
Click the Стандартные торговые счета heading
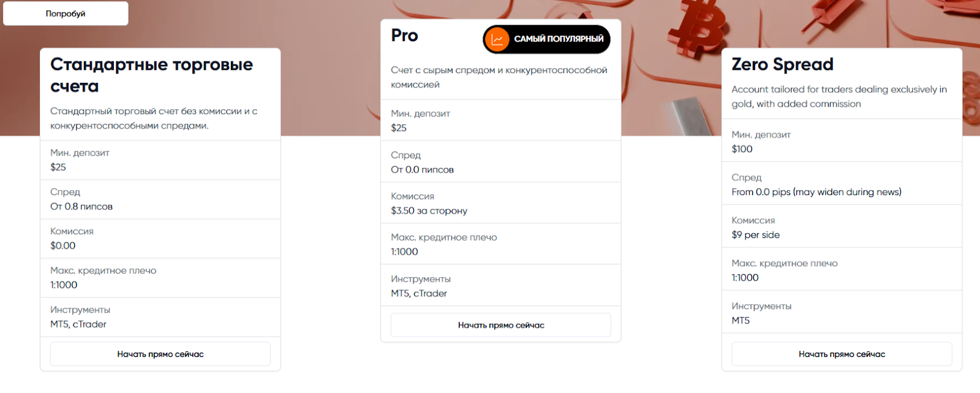pos(151,75)
